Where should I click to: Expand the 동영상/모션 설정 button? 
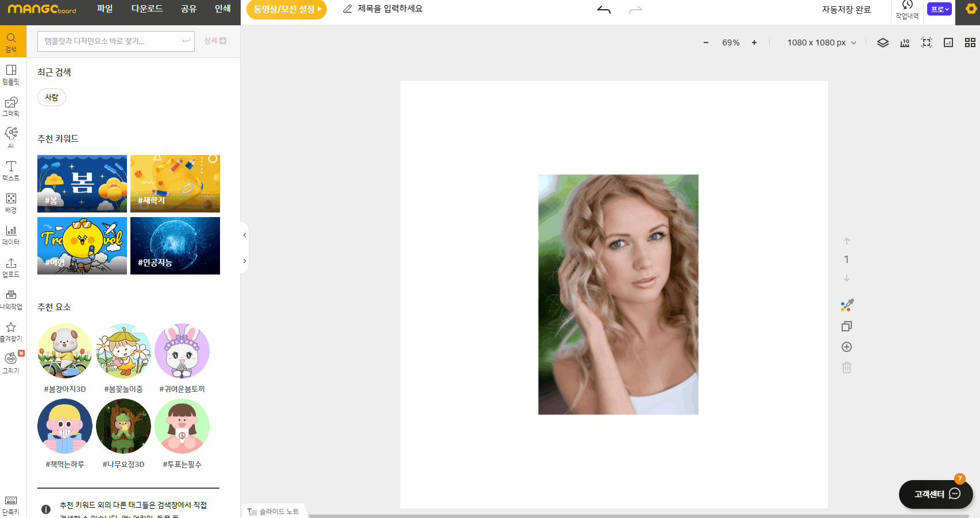pyautogui.click(x=287, y=9)
